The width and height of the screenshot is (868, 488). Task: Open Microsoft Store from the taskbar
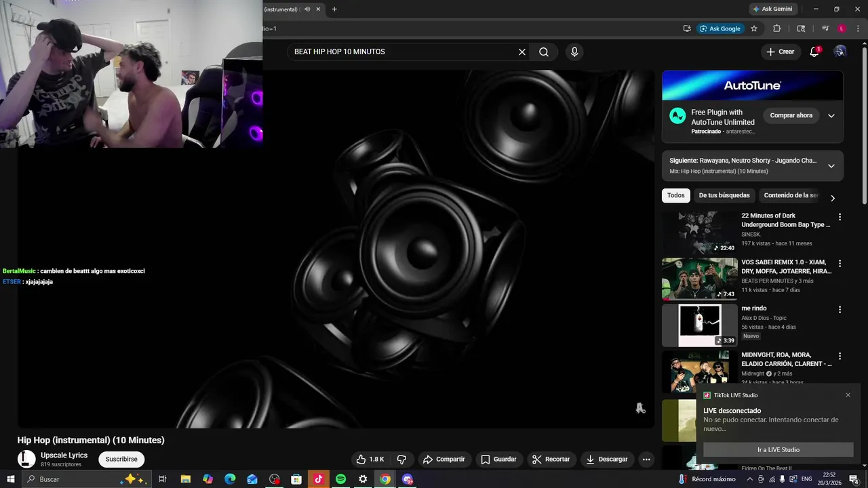(296, 479)
